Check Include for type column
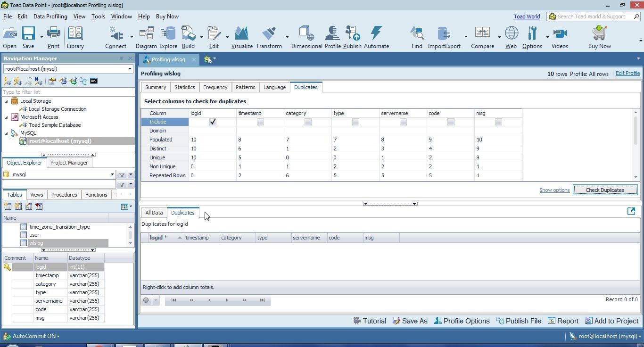Image resolution: width=644 pixels, height=347 pixels. (x=355, y=122)
